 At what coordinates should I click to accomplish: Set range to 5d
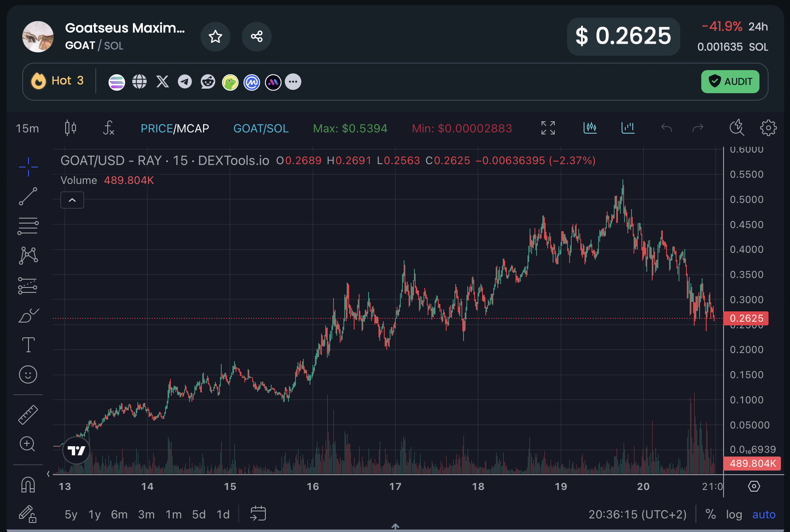[x=199, y=515]
